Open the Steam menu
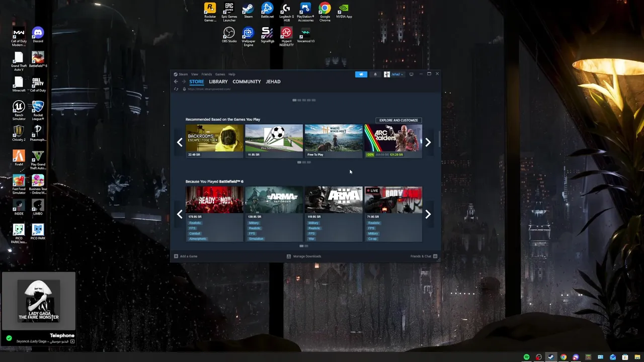Screen dimensions: 644x362 pos(183,74)
